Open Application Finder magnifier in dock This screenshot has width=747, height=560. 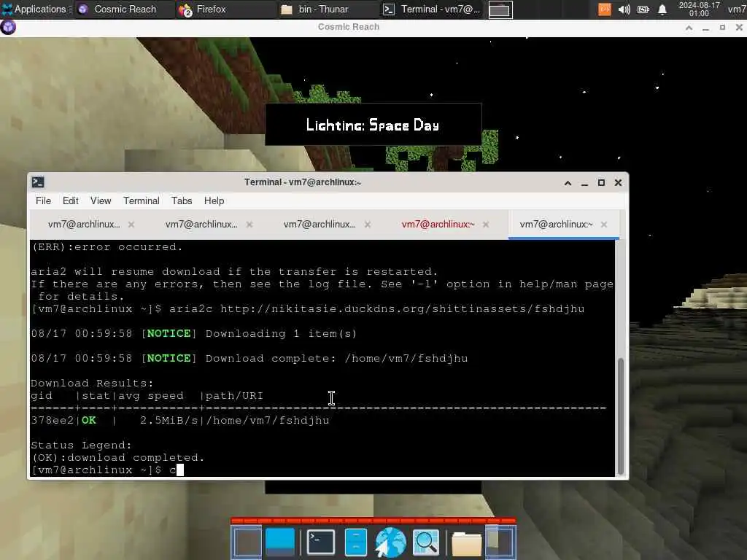425,542
